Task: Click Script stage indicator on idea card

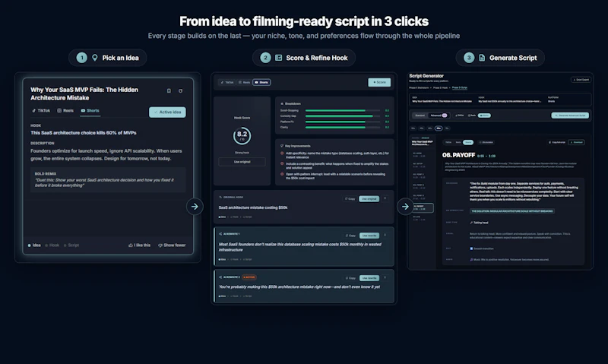Action: [71, 245]
